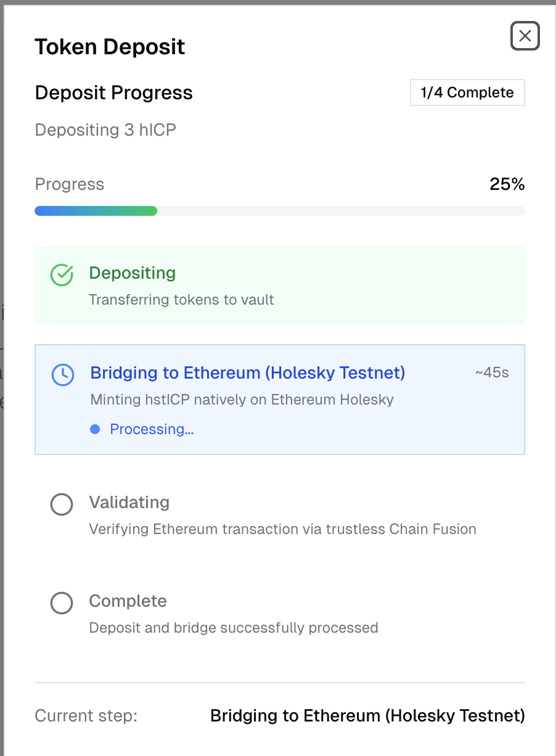Click Minting hstICP description text
This screenshot has height=756, width=556.
tap(242, 400)
